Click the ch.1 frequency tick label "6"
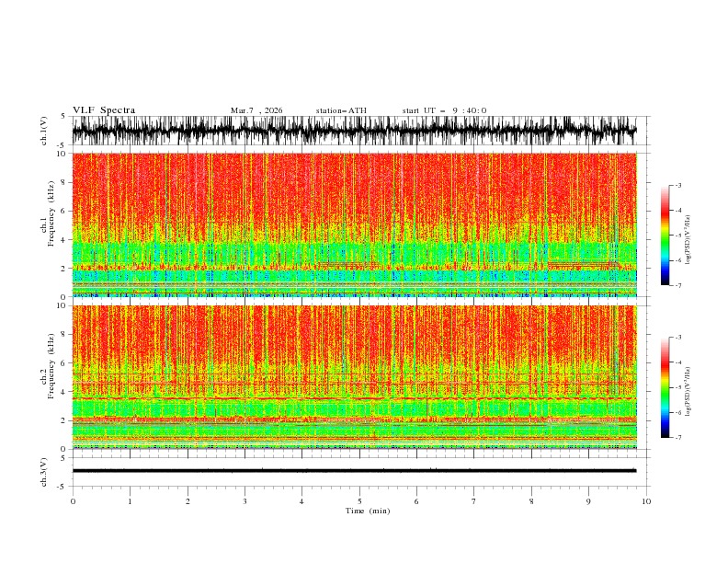728x563 pixels. (x=63, y=211)
